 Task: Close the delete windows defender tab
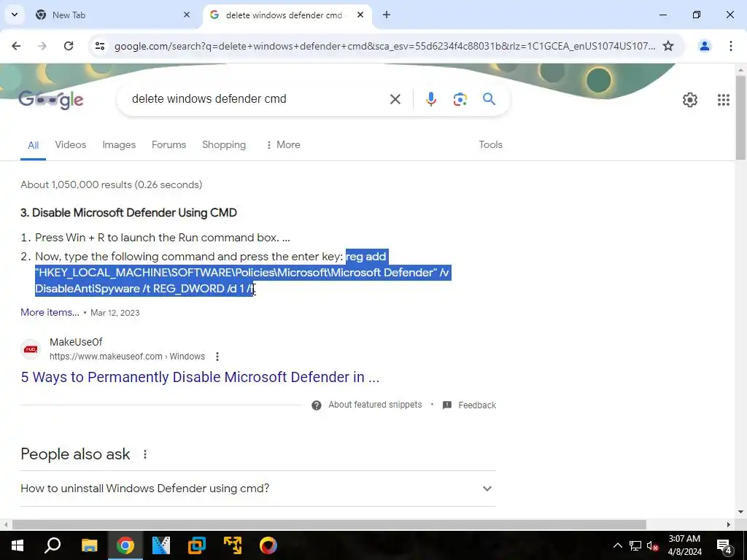(360, 15)
